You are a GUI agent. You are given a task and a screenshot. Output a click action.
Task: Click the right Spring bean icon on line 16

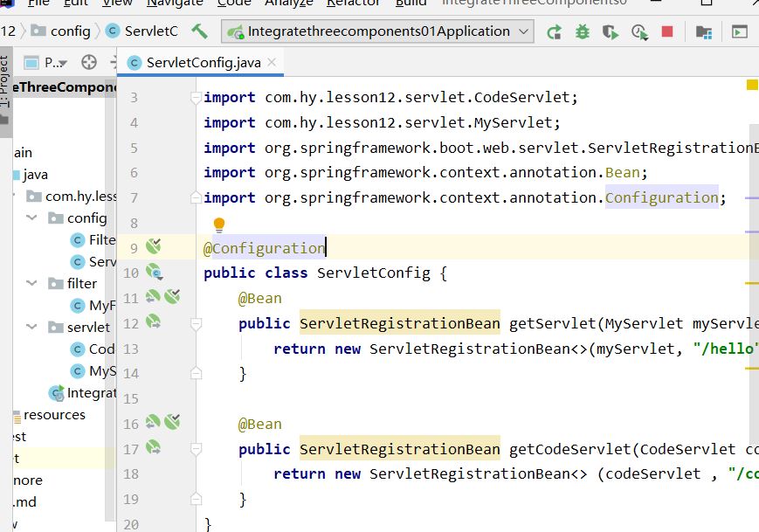tap(172, 422)
